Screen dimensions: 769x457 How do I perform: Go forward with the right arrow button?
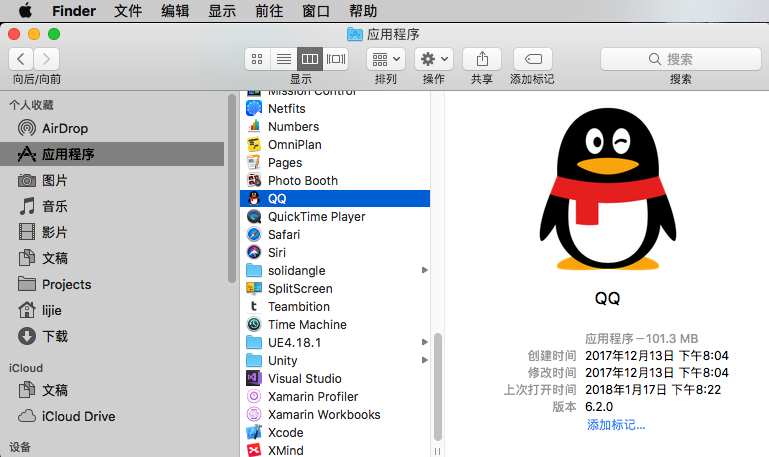(47, 59)
